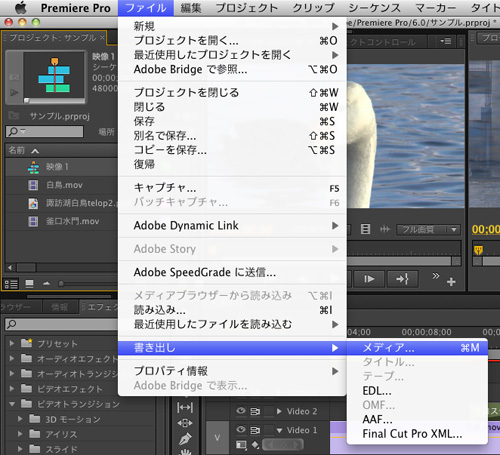Expand the プロパティ情報 submenu
The width and height of the screenshot is (500, 455).
tap(232, 371)
